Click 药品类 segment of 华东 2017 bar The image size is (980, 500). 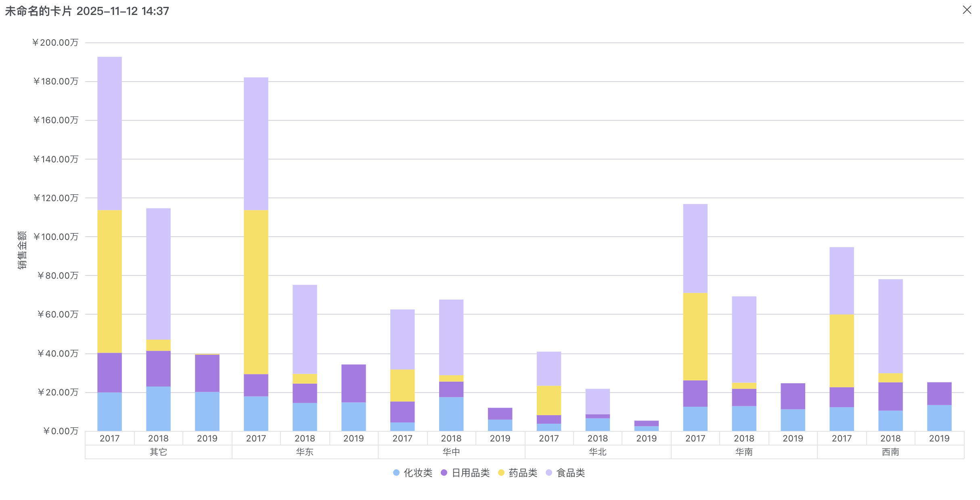(256, 292)
